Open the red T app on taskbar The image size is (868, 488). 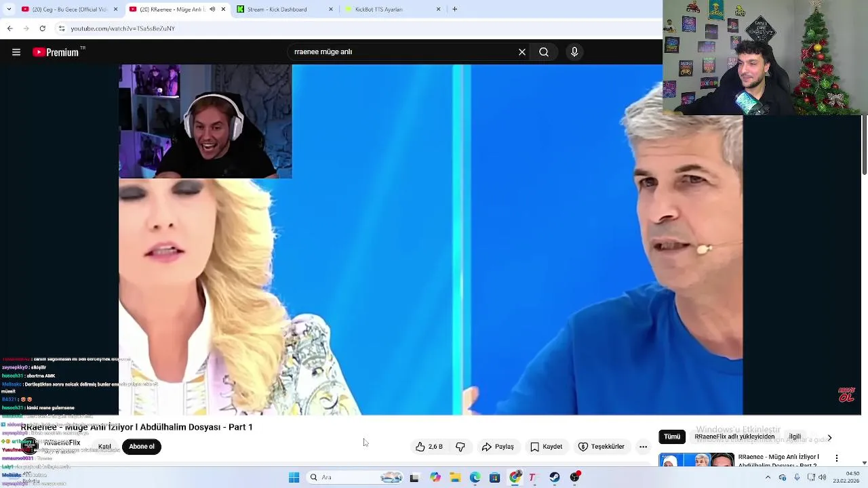(x=534, y=478)
